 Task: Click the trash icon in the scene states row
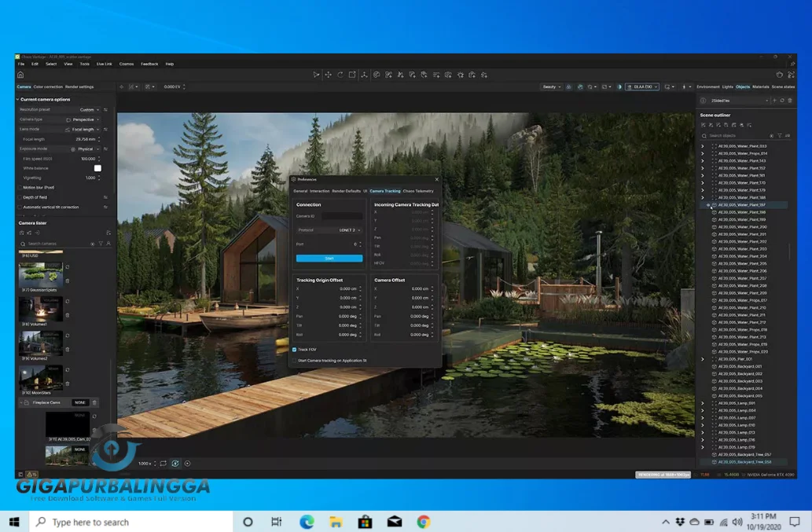click(x=790, y=101)
